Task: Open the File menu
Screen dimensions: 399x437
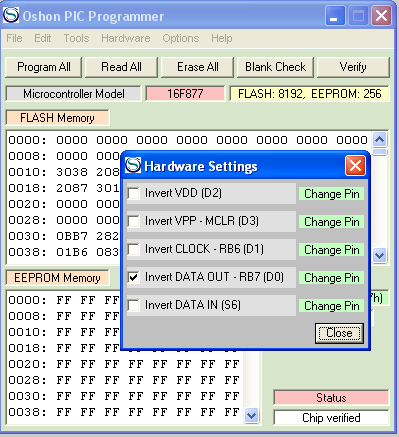Action: 14,38
